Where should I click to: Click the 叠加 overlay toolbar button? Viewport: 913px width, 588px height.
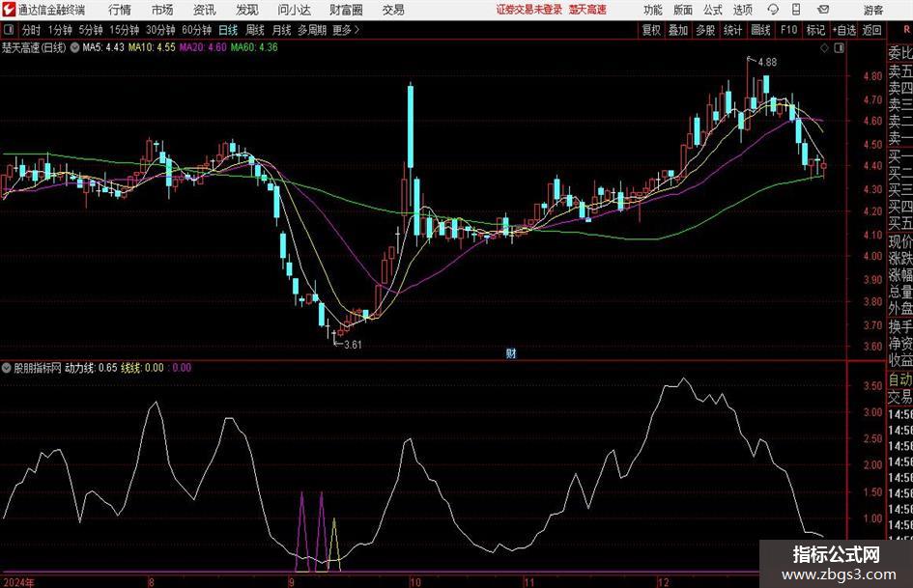(678, 30)
